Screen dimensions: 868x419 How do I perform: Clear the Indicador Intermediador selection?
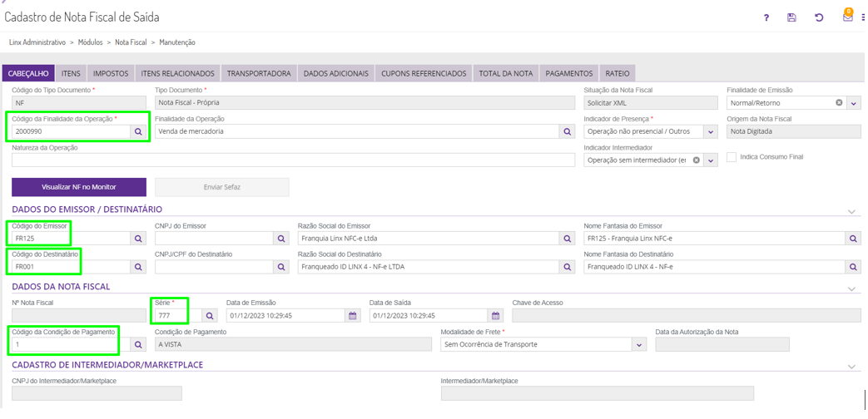pyautogui.click(x=697, y=160)
